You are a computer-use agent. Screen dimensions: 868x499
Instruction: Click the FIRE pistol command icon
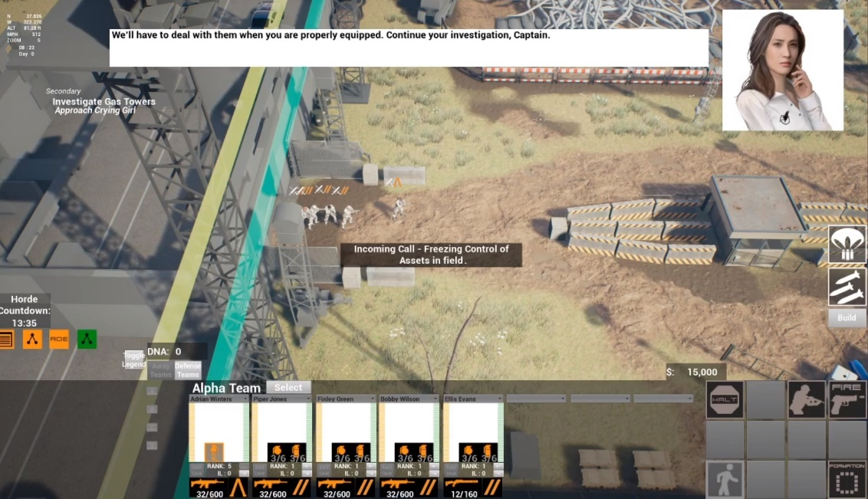coord(847,399)
